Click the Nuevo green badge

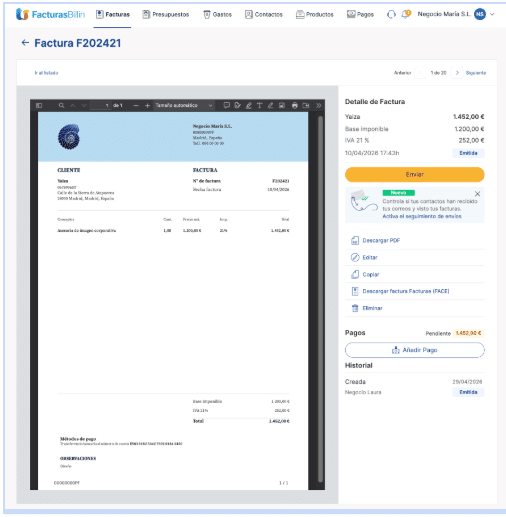click(398, 193)
